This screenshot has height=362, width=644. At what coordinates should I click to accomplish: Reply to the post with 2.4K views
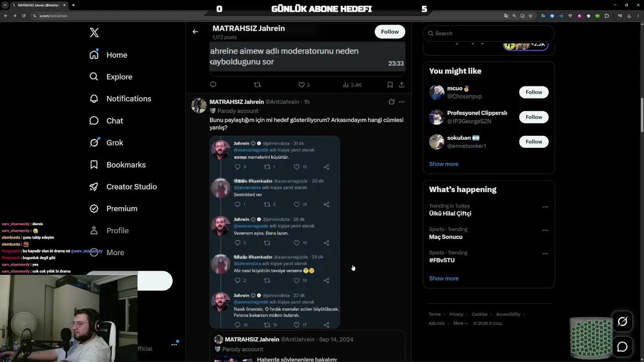213,85
